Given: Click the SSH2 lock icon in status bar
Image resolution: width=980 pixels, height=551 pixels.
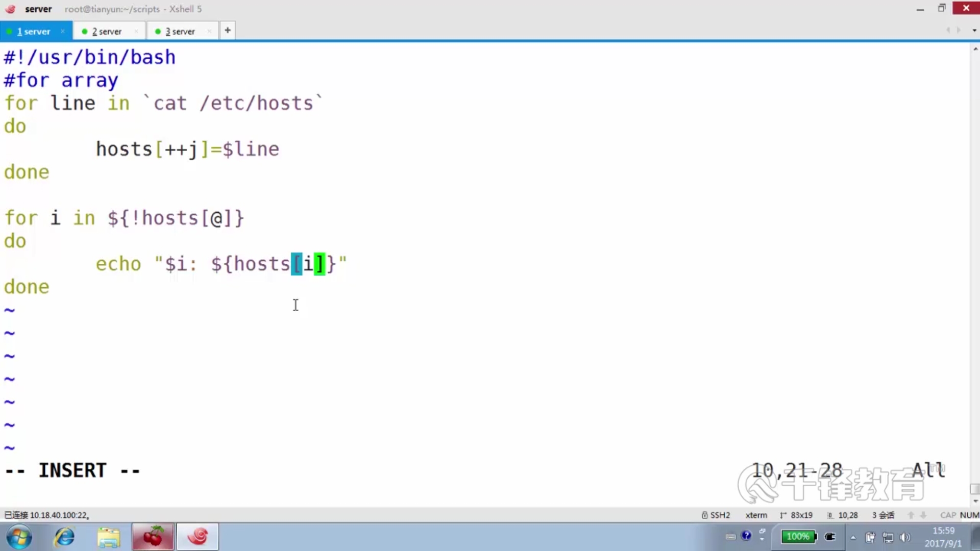Looking at the screenshot, I should coord(704,515).
